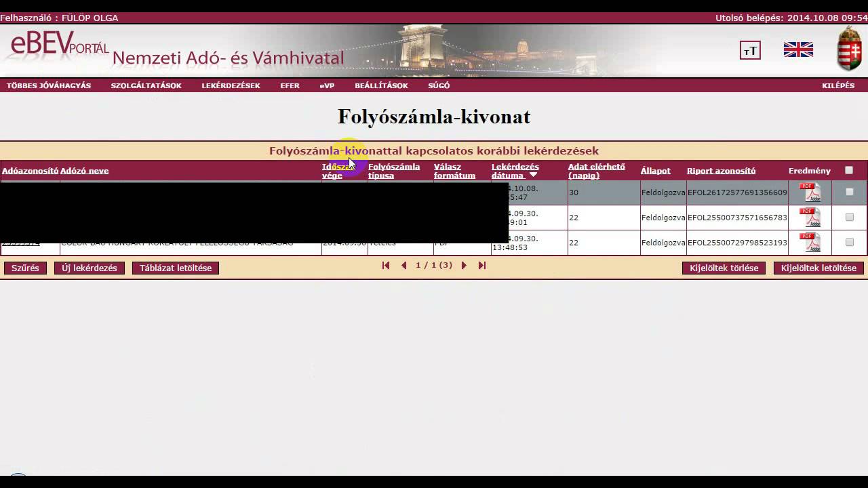The width and height of the screenshot is (868, 488).
Task: Open the eVP menu
Action: coord(327,86)
